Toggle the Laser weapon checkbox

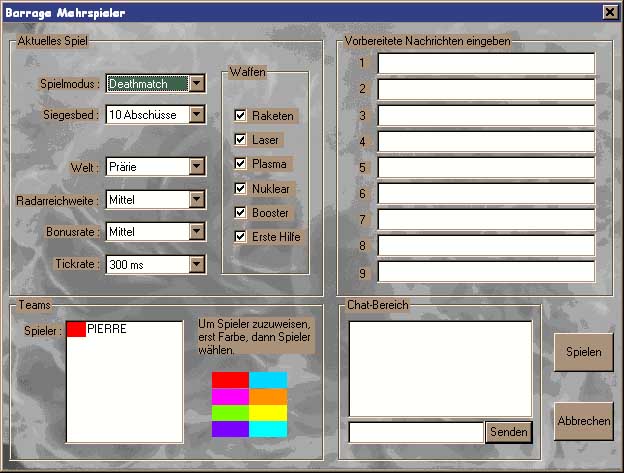click(x=240, y=140)
